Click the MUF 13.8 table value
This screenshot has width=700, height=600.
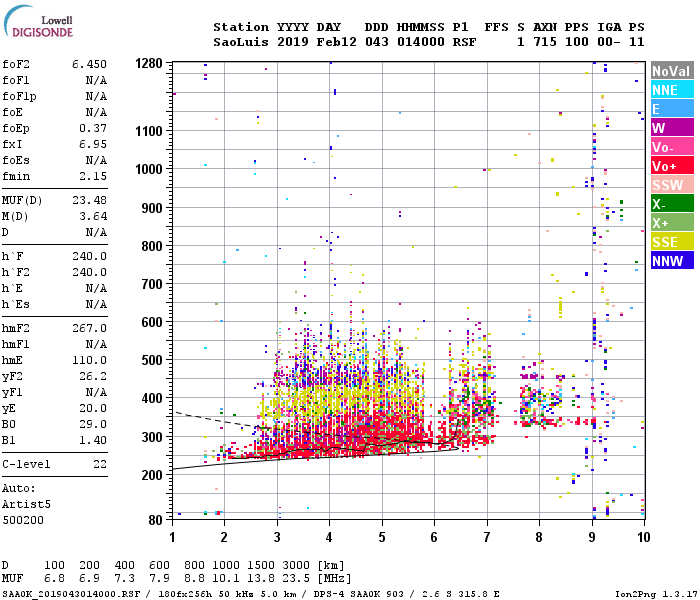[x=261, y=578]
